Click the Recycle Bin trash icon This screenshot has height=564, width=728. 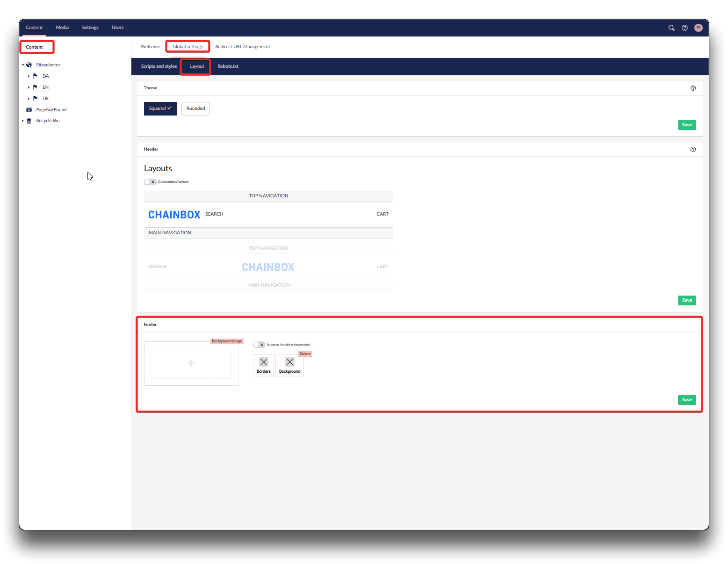(x=29, y=121)
